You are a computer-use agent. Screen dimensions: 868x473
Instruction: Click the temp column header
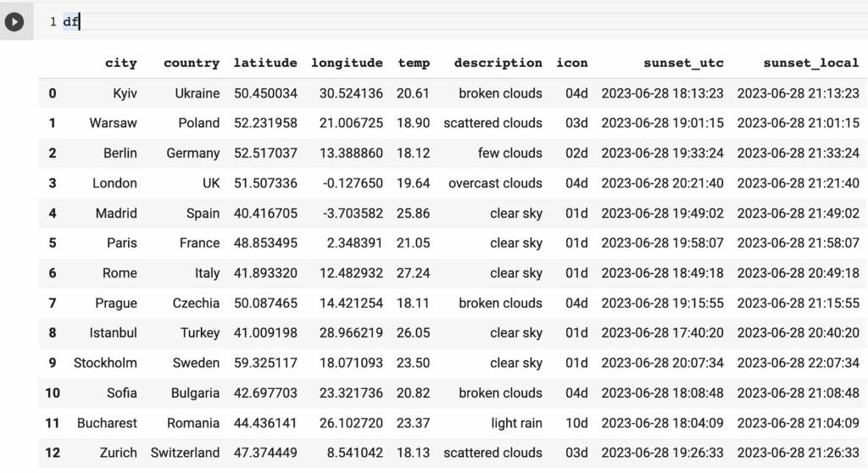(x=414, y=63)
